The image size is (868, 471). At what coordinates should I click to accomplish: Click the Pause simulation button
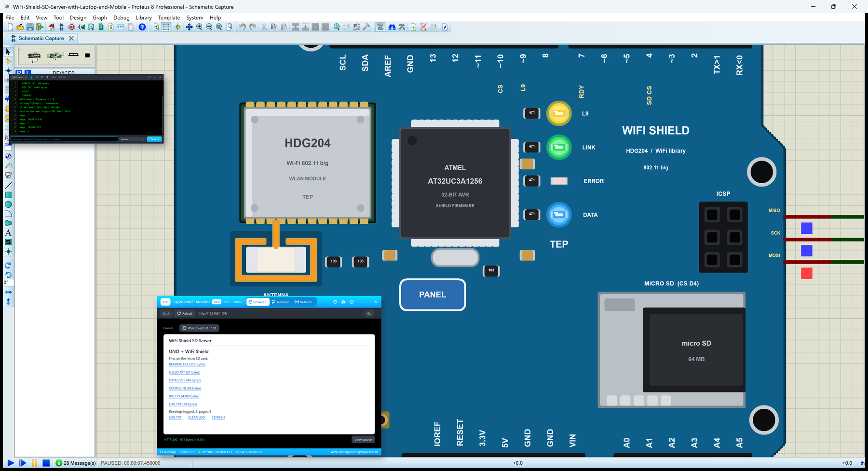coord(35,463)
